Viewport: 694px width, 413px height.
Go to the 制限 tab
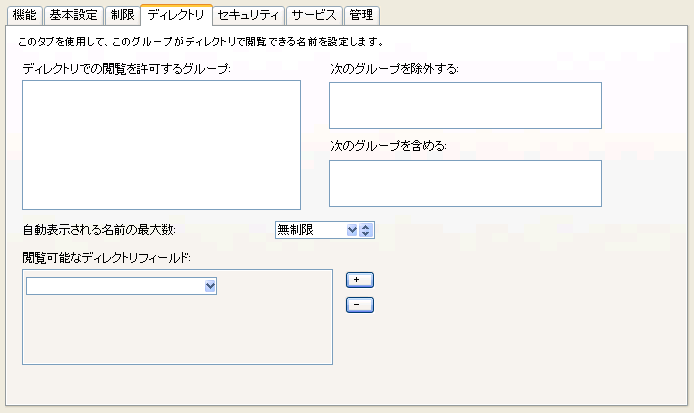coord(121,15)
